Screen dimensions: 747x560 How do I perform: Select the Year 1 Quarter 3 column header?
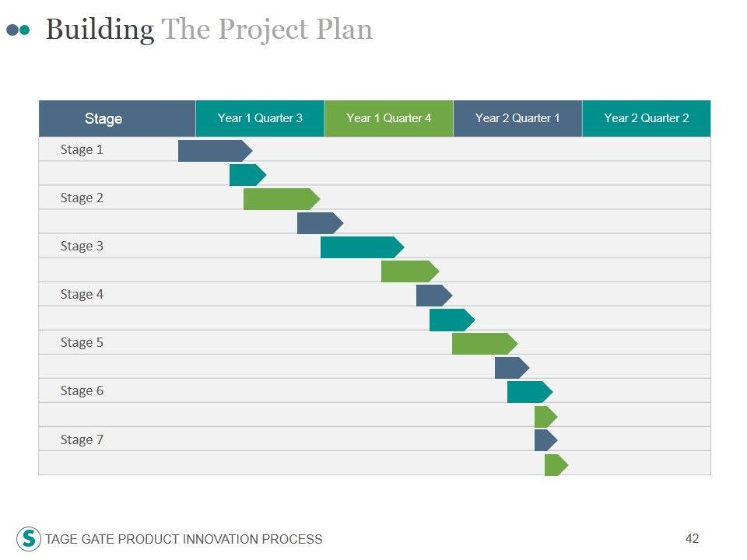coord(260,118)
